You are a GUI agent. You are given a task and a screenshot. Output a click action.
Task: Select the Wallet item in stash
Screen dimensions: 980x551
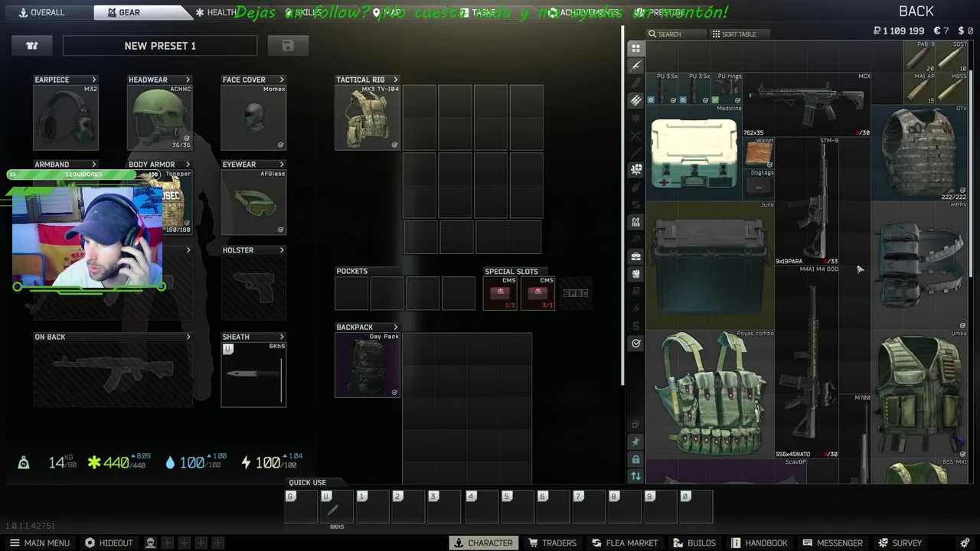[759, 152]
